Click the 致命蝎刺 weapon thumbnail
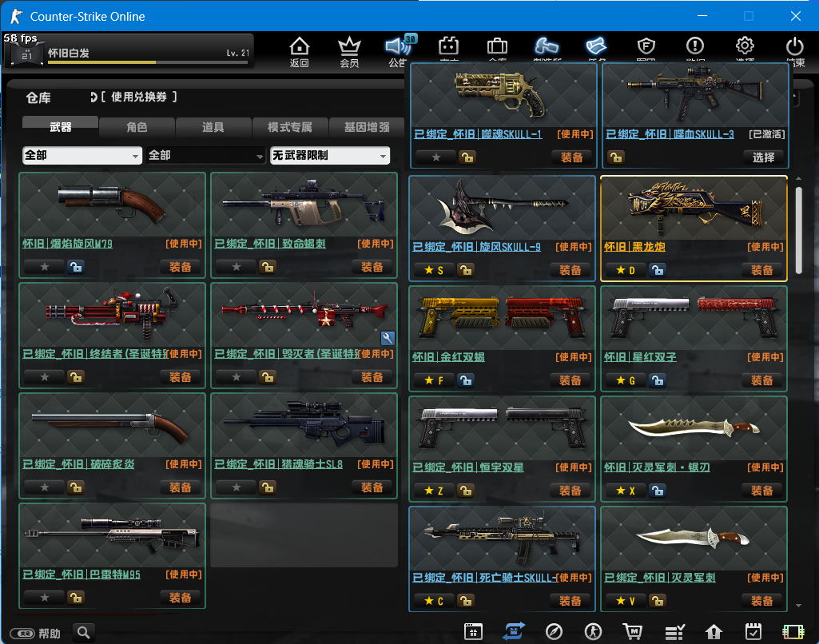819x644 pixels. tap(304, 205)
